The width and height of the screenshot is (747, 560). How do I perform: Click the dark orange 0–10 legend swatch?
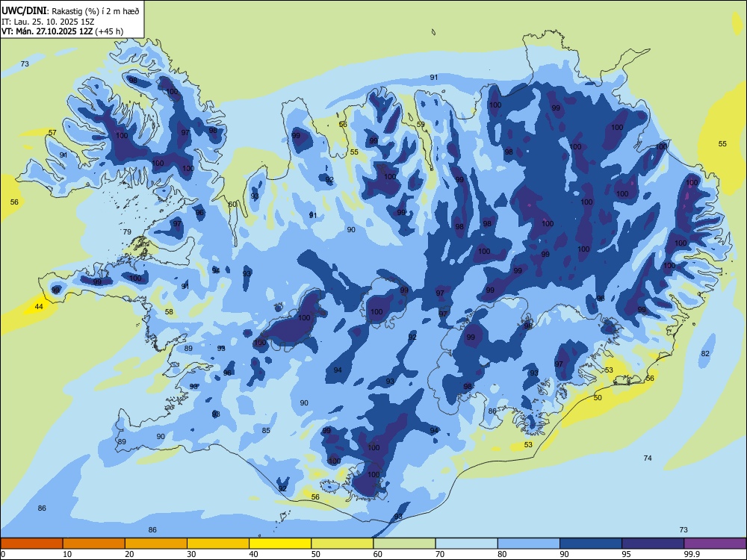(31, 544)
